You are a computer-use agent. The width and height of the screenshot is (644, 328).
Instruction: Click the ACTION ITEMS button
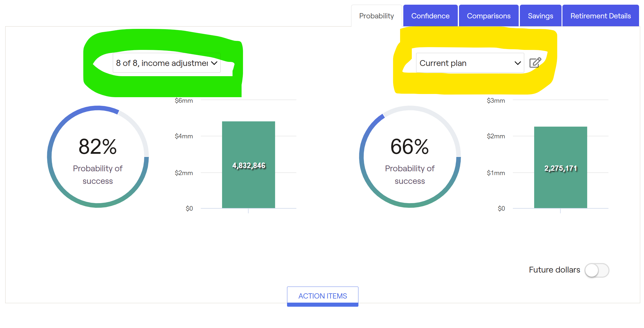click(x=322, y=296)
